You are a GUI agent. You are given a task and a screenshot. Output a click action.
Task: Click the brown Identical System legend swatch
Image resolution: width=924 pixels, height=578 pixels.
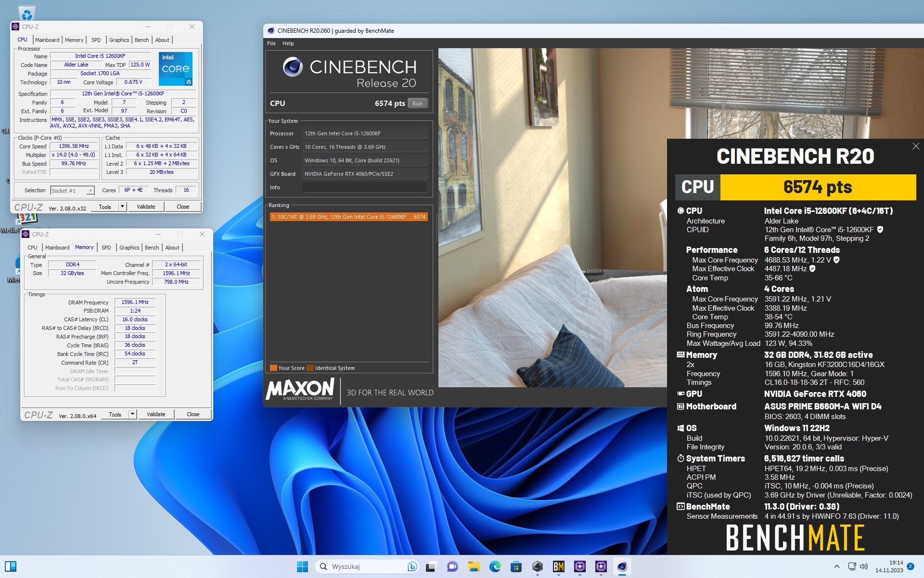pos(310,368)
